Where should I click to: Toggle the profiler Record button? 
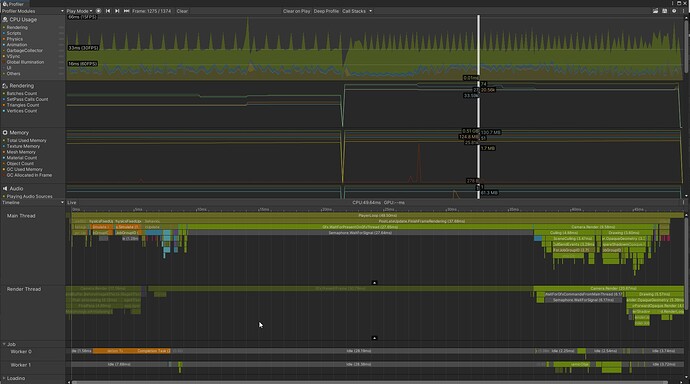[x=98, y=11]
